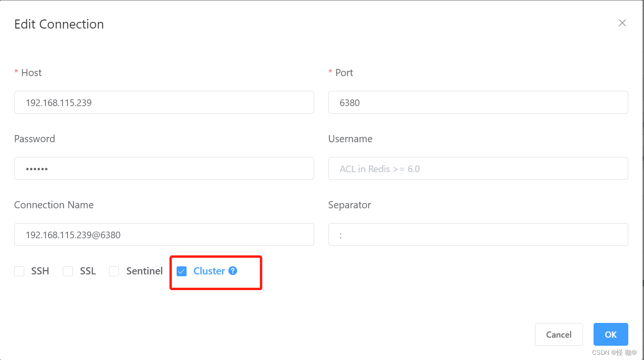This screenshot has height=360, width=644.
Task: Enable the SSH checkbox
Action: pos(20,271)
